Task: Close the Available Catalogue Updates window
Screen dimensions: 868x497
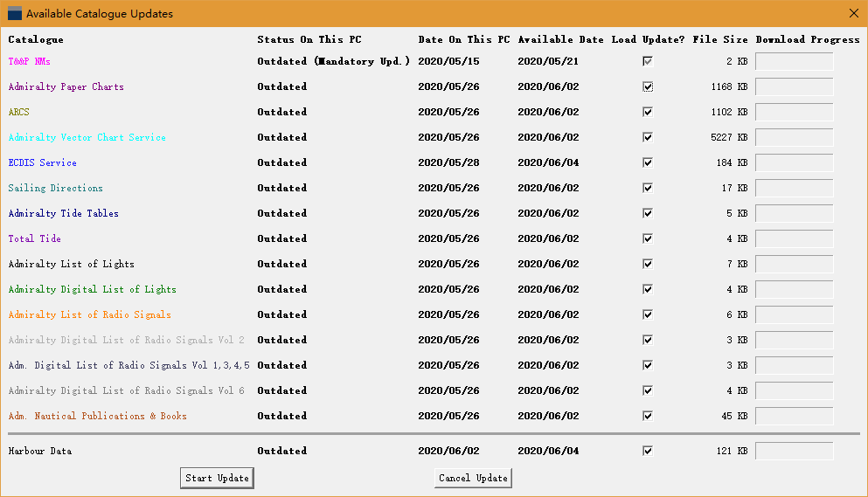Action: [854, 13]
